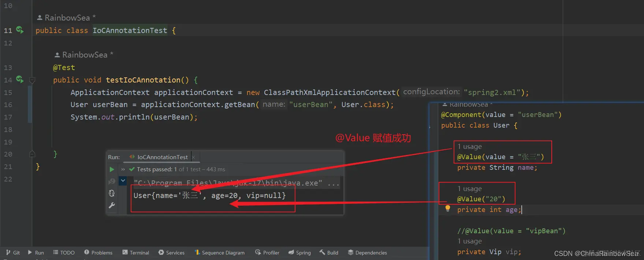This screenshot has width=644, height=260.
Task: Click line number 16 in the gutter
Action: pyautogui.click(x=8, y=105)
